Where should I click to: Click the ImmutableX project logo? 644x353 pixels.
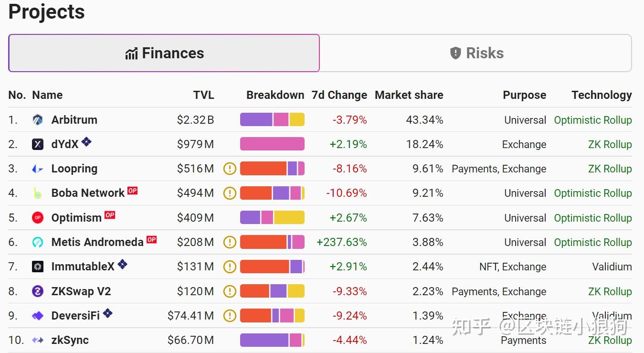point(38,267)
